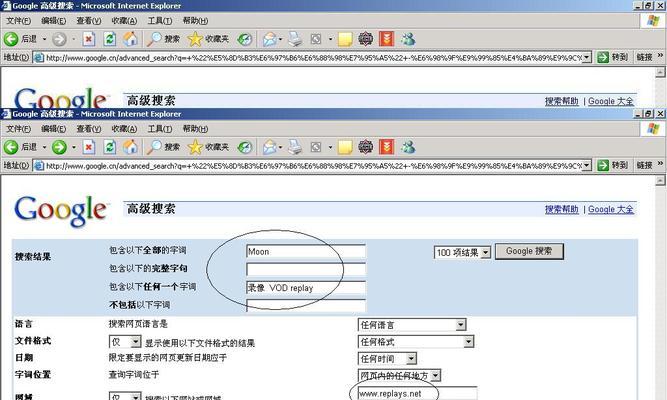Click the empty 完整字句 exact phrase field

(306, 270)
